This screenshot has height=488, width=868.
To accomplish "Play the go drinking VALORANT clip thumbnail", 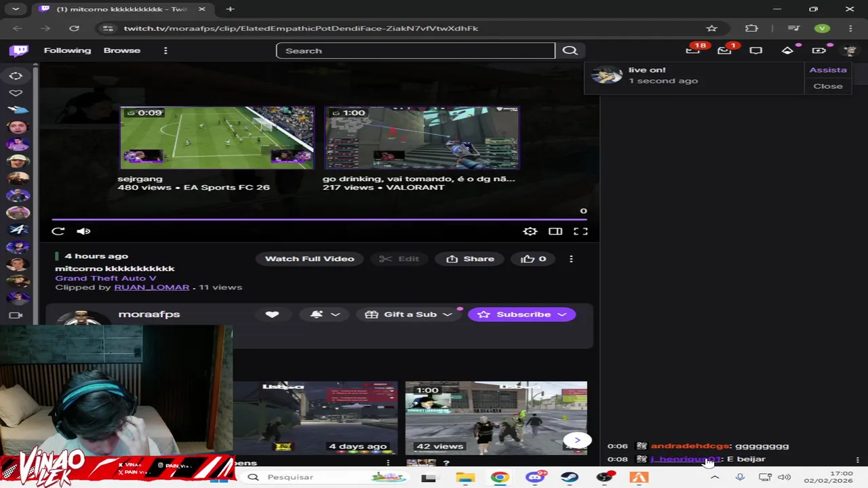I will (x=422, y=138).
